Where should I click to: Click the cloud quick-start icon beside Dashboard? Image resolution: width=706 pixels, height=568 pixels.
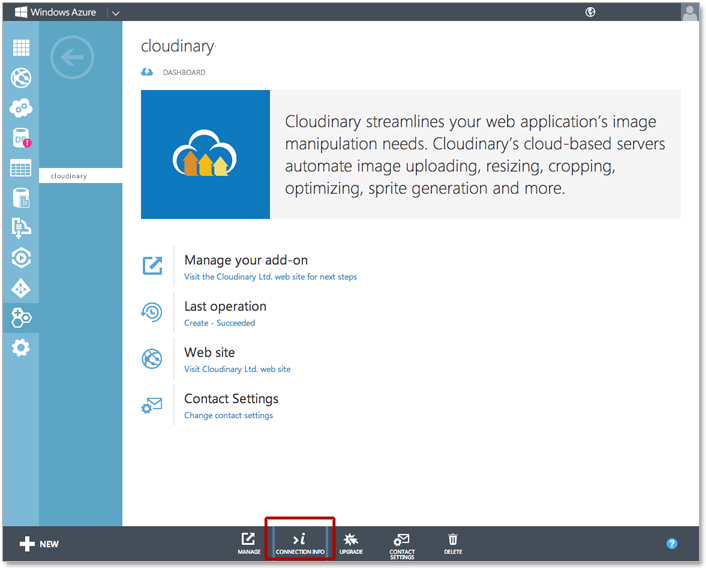147,72
